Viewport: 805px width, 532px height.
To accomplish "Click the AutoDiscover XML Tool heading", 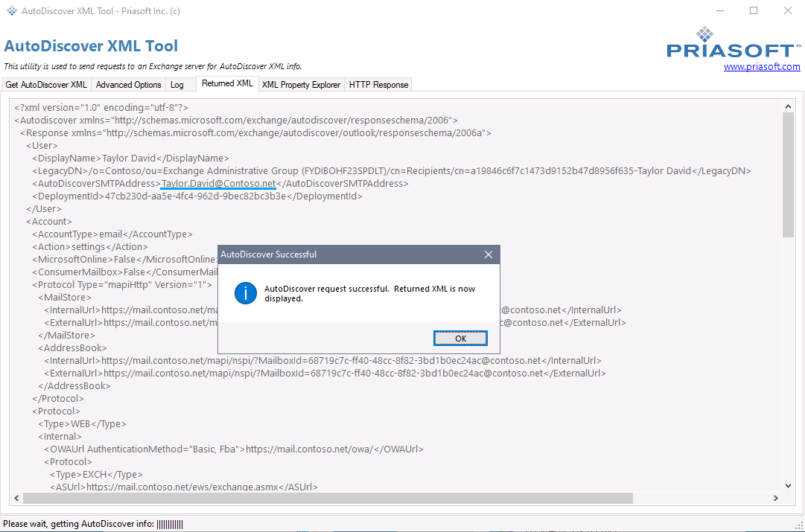I will click(x=91, y=45).
